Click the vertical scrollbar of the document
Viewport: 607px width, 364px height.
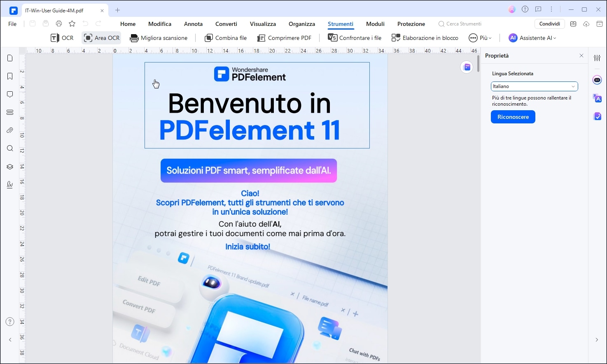(x=478, y=63)
